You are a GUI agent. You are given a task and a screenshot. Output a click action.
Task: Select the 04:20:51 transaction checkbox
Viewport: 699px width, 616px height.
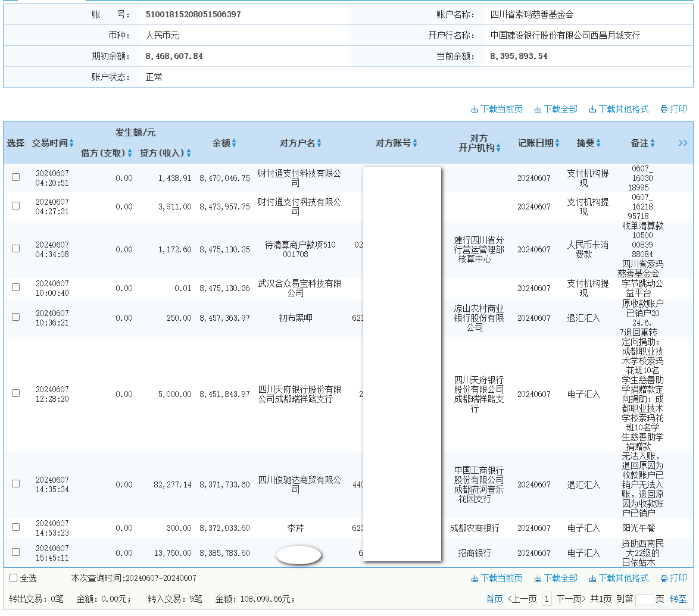15,177
